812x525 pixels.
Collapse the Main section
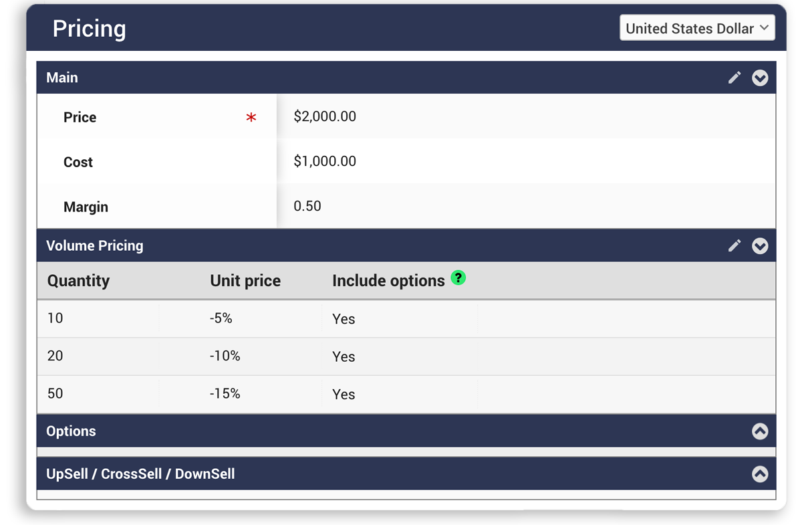click(x=760, y=78)
